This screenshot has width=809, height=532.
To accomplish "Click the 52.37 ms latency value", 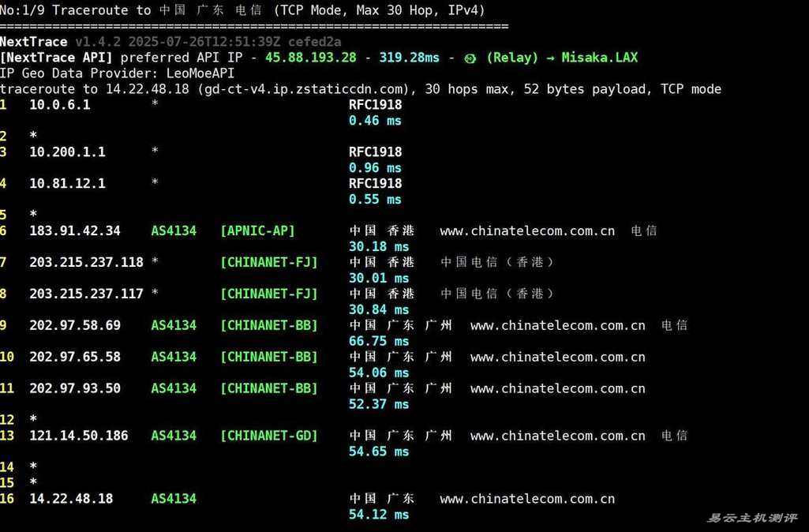I will coord(379,404).
